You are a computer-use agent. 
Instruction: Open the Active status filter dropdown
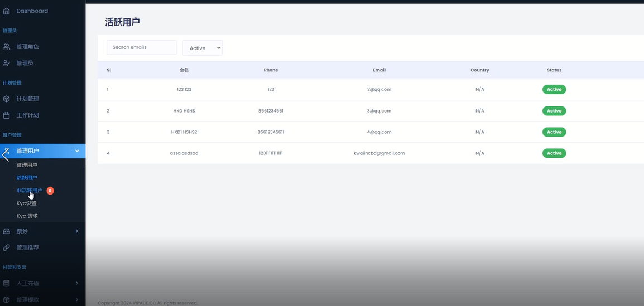point(203,48)
